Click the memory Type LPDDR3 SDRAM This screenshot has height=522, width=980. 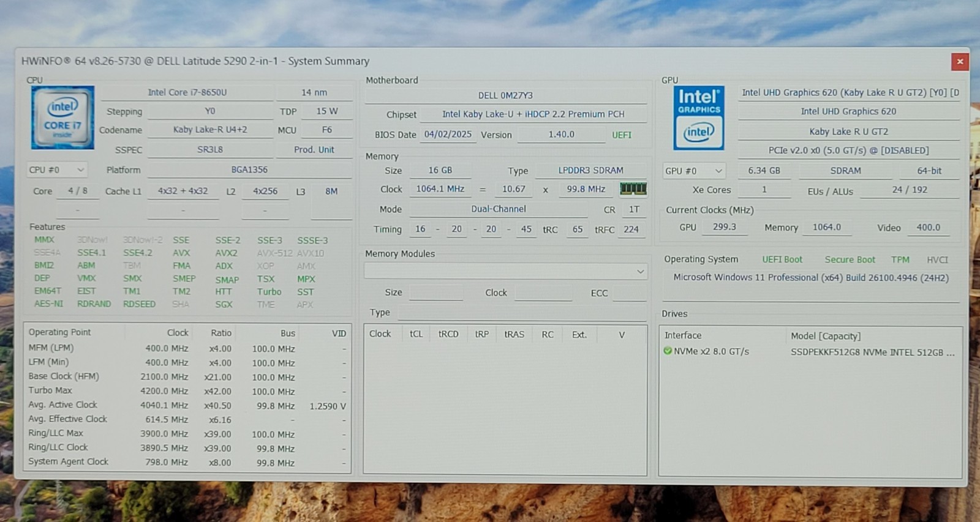point(591,171)
